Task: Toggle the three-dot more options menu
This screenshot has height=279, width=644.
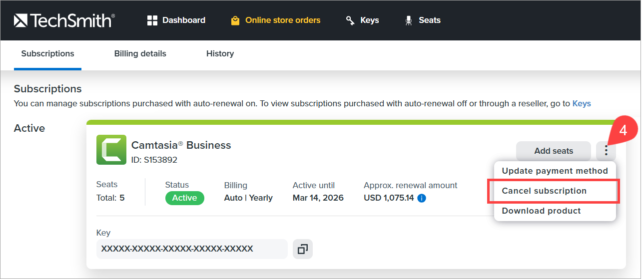Action: (606, 151)
